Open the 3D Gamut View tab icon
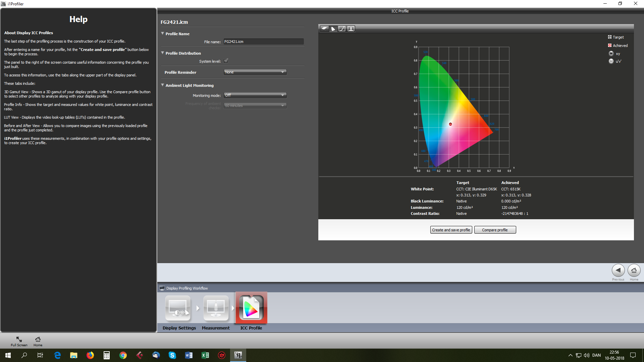Screen dimensions: 644x362 [324, 28]
